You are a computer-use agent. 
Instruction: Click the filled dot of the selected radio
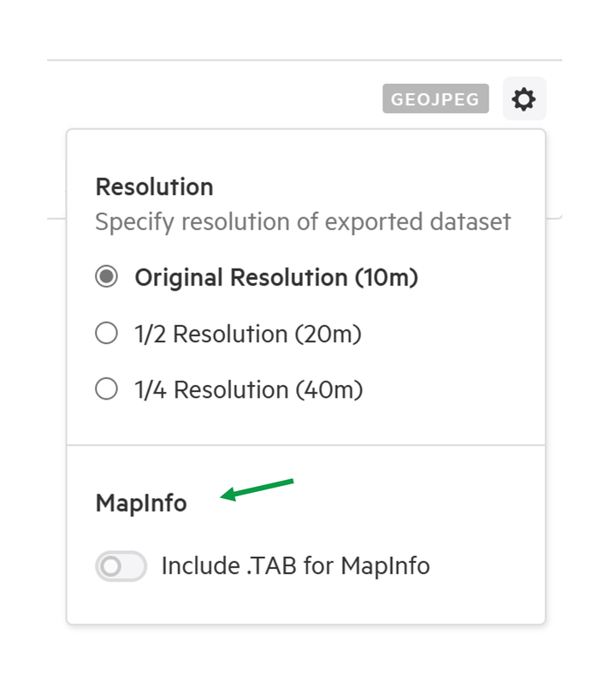coord(106,276)
